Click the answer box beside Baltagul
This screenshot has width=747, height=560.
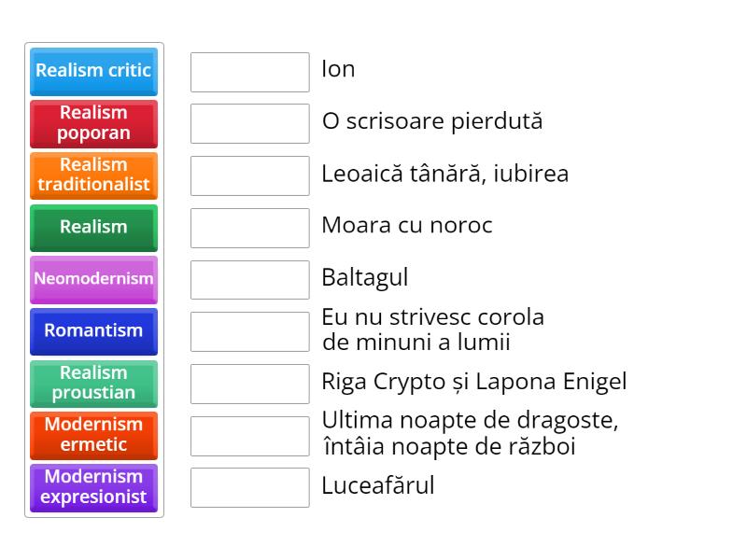pos(249,279)
